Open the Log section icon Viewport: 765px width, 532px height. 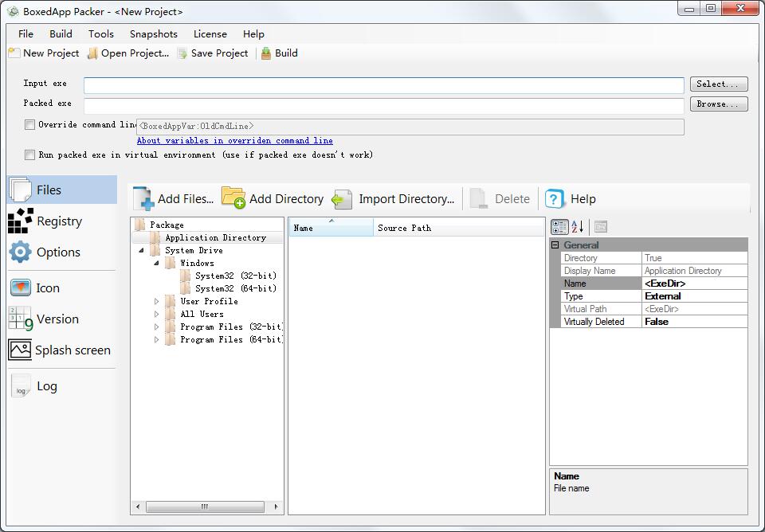pos(21,386)
